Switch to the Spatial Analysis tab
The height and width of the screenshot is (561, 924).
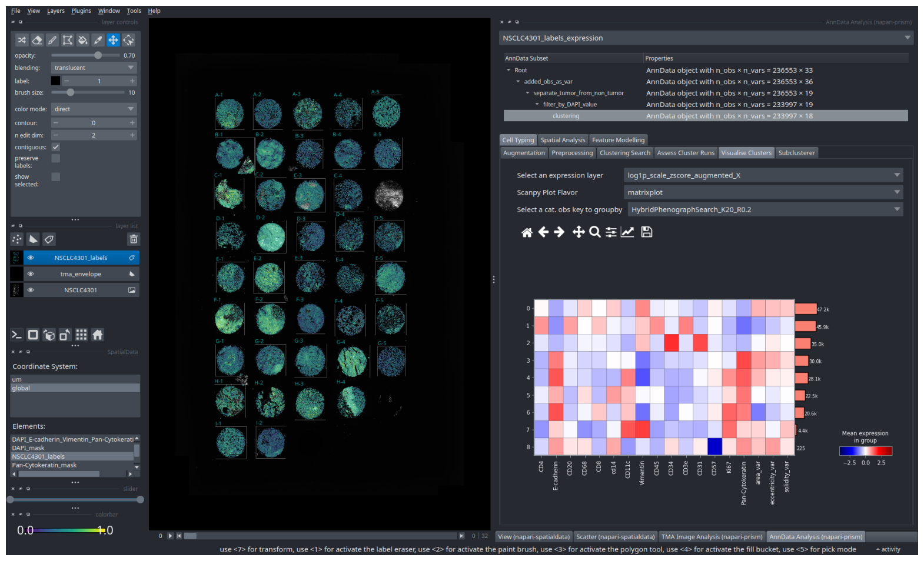tap(563, 140)
